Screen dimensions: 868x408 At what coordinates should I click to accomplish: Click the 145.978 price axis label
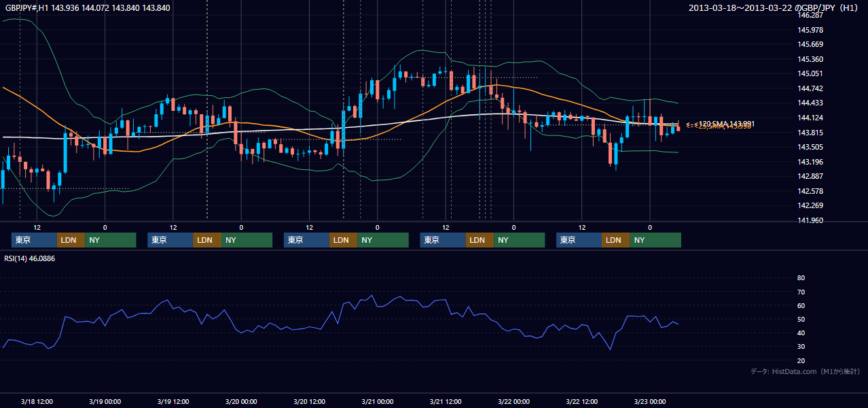(x=810, y=30)
